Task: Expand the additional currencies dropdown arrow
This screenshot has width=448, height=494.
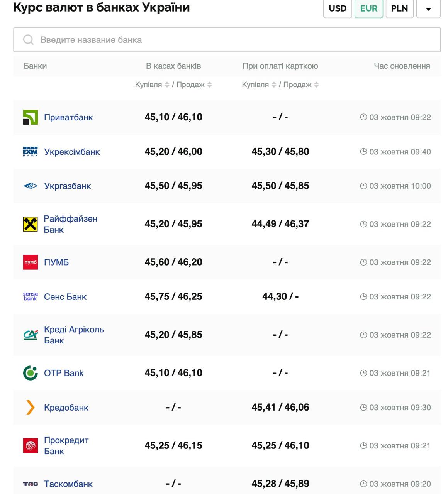Action: (428, 9)
